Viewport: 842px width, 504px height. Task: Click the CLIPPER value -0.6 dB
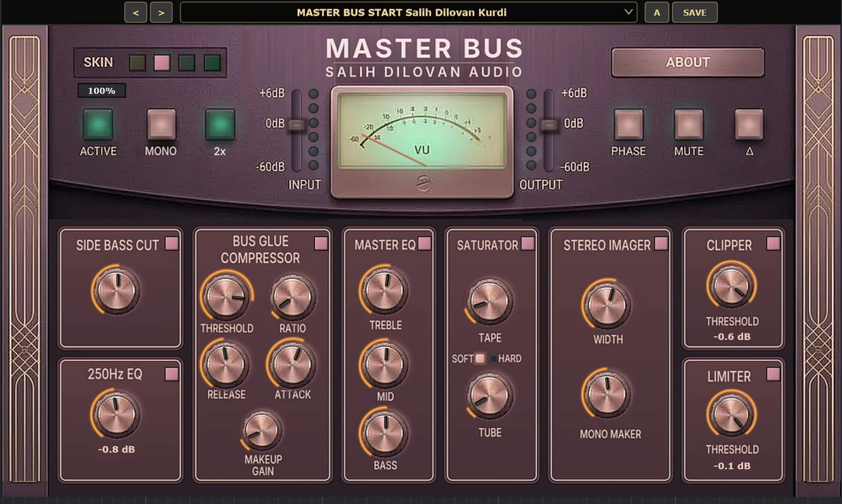click(x=732, y=337)
